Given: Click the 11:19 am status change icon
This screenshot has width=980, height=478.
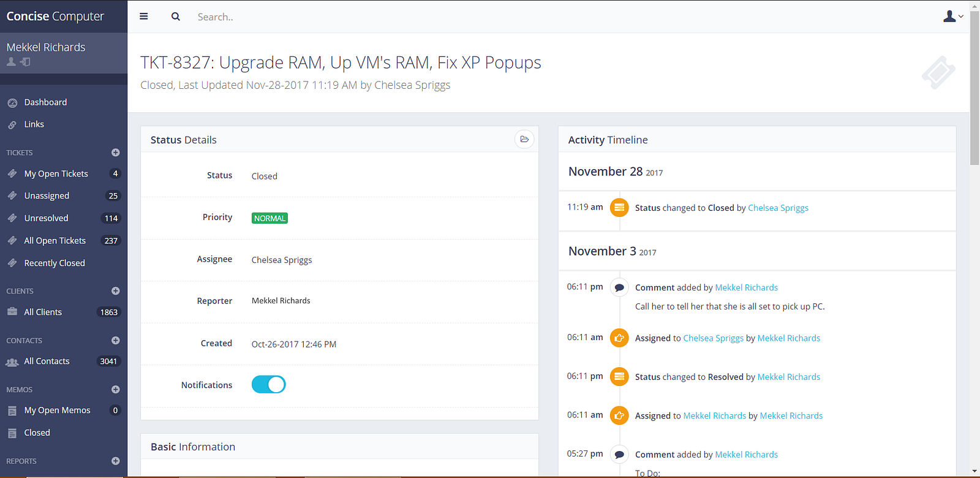Looking at the screenshot, I should 619,208.
